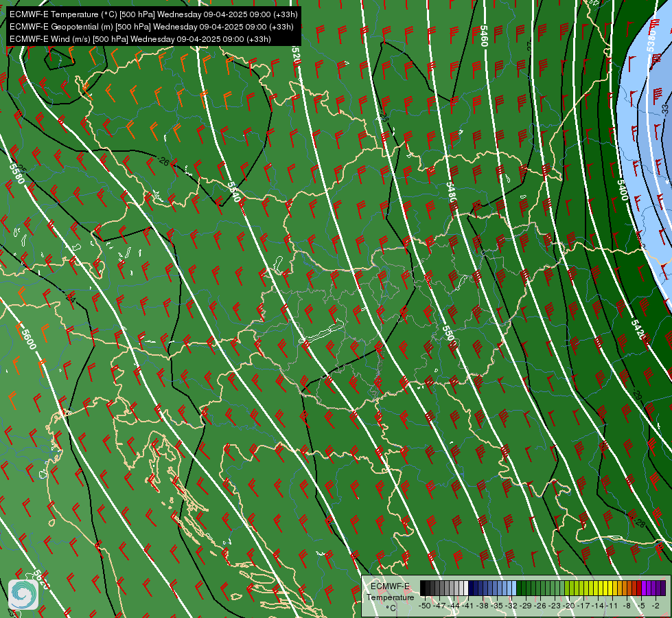This screenshot has width=672, height=618.
Task: Click the -28 isotherm label on map
Action: point(639,523)
